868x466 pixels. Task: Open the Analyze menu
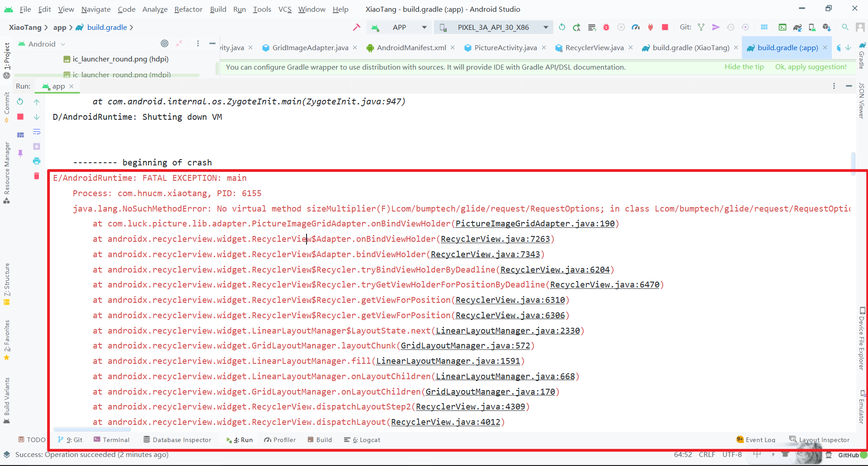tap(155, 9)
